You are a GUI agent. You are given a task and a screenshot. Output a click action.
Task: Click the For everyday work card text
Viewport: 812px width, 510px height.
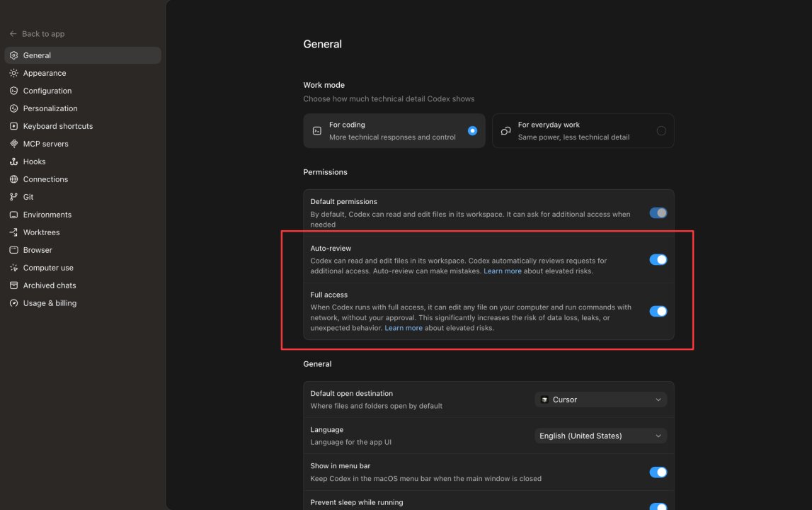point(574,131)
